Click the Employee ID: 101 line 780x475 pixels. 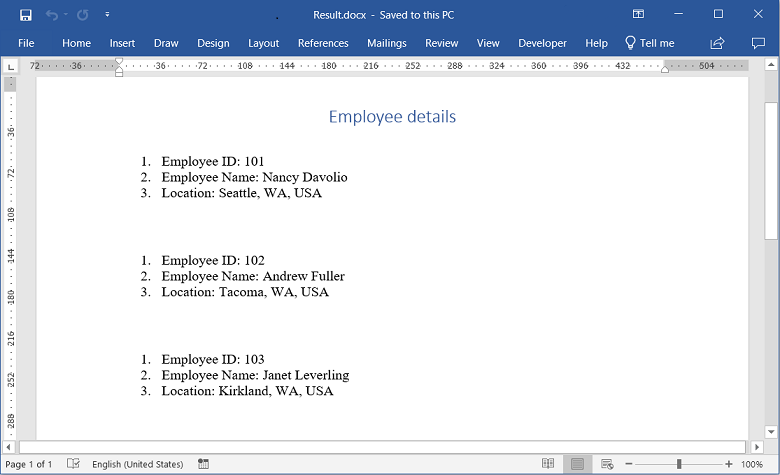coord(212,162)
